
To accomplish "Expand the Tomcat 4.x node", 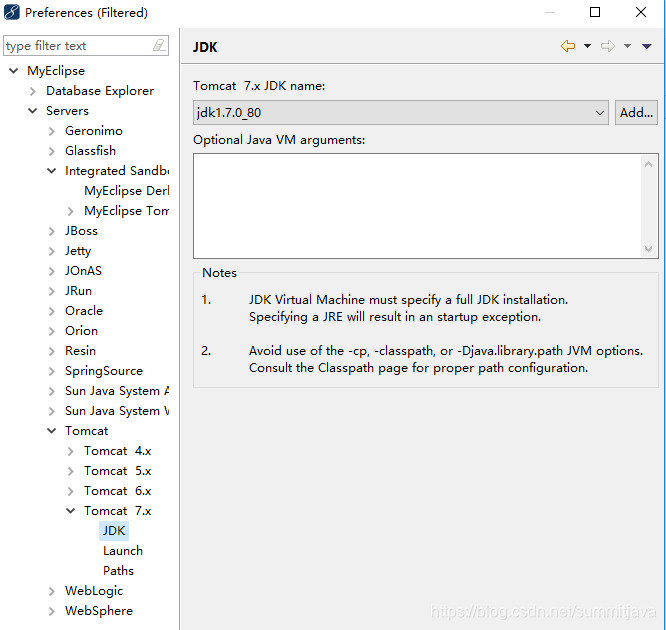I will click(x=71, y=451).
